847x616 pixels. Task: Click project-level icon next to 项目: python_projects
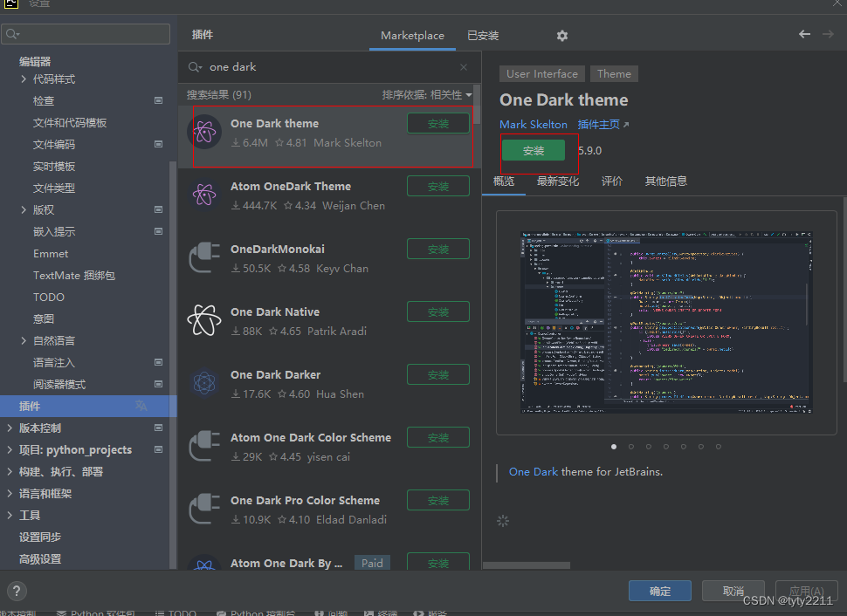pyautogui.click(x=158, y=449)
